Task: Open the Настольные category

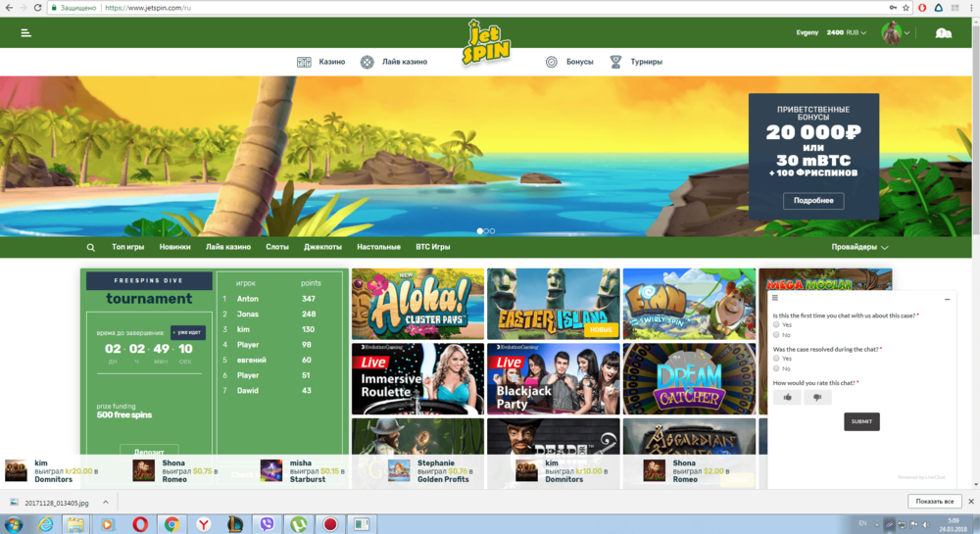Action: [x=378, y=247]
